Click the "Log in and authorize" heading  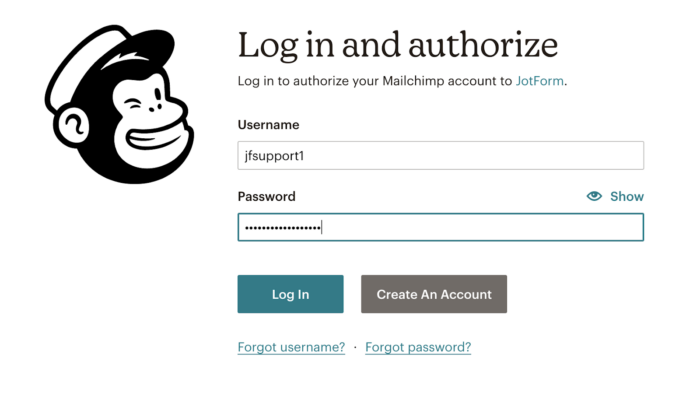point(397,45)
